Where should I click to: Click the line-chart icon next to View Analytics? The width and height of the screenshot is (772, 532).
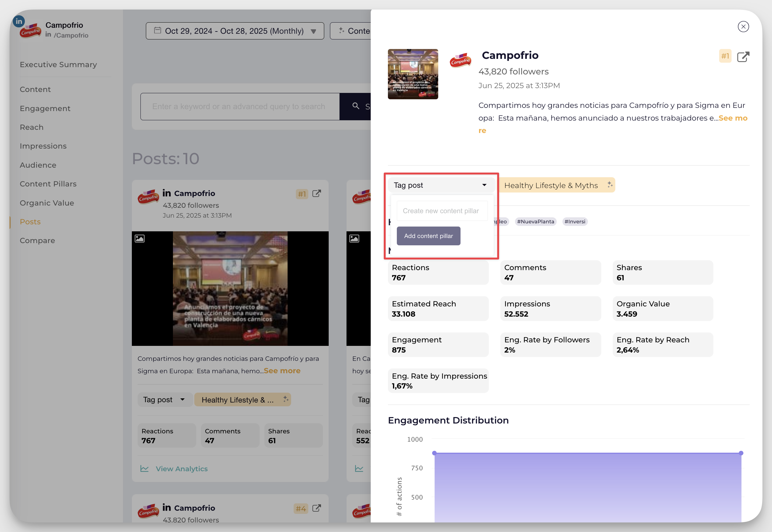click(145, 468)
